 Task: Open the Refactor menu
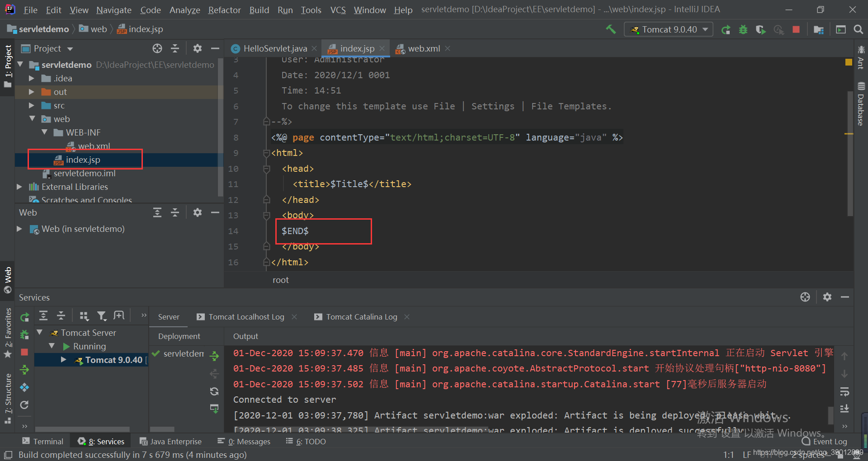pyautogui.click(x=224, y=9)
